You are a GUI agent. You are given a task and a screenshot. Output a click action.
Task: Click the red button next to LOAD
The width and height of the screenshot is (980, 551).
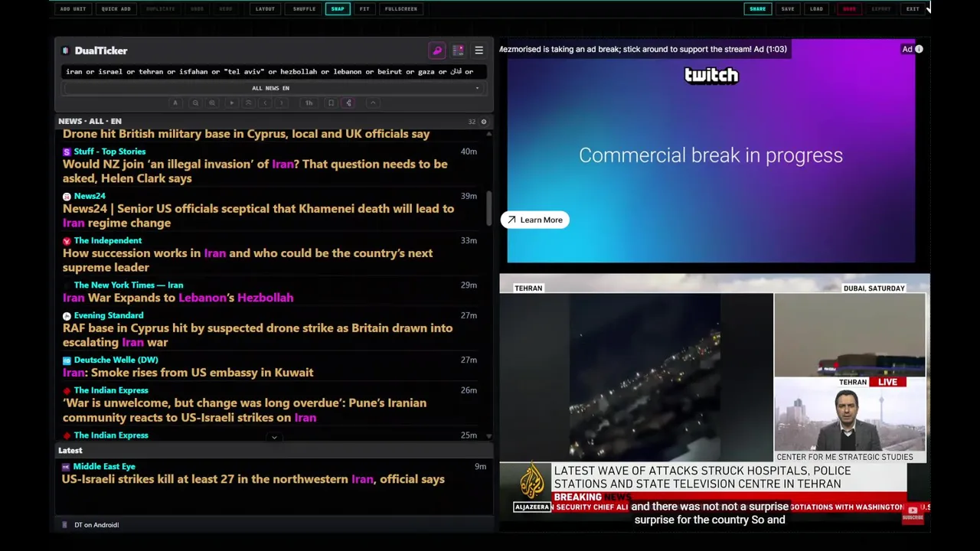849,8
